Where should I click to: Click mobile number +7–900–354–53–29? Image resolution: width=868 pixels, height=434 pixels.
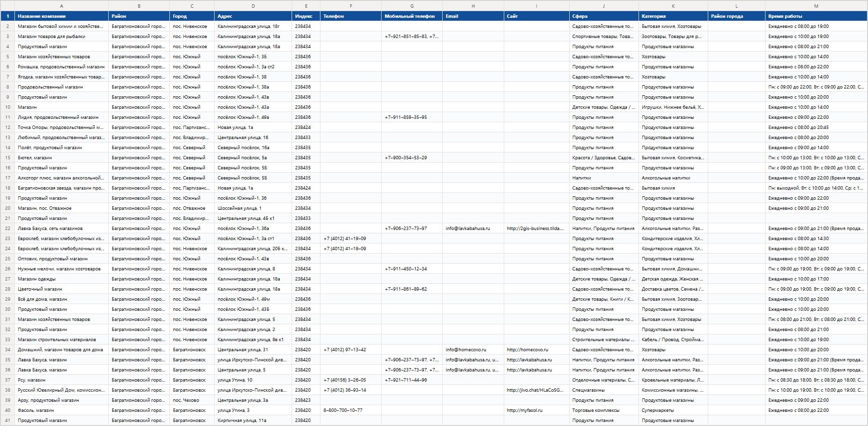(x=412, y=158)
